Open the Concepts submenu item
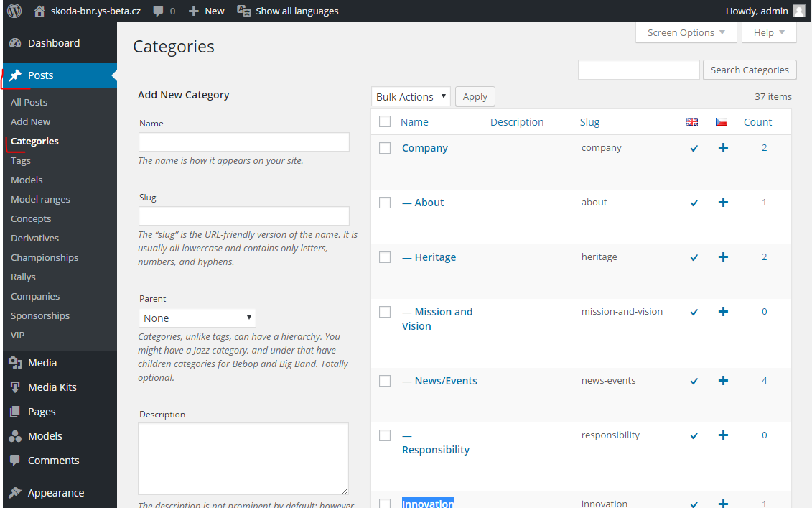The image size is (812, 508). click(x=31, y=218)
